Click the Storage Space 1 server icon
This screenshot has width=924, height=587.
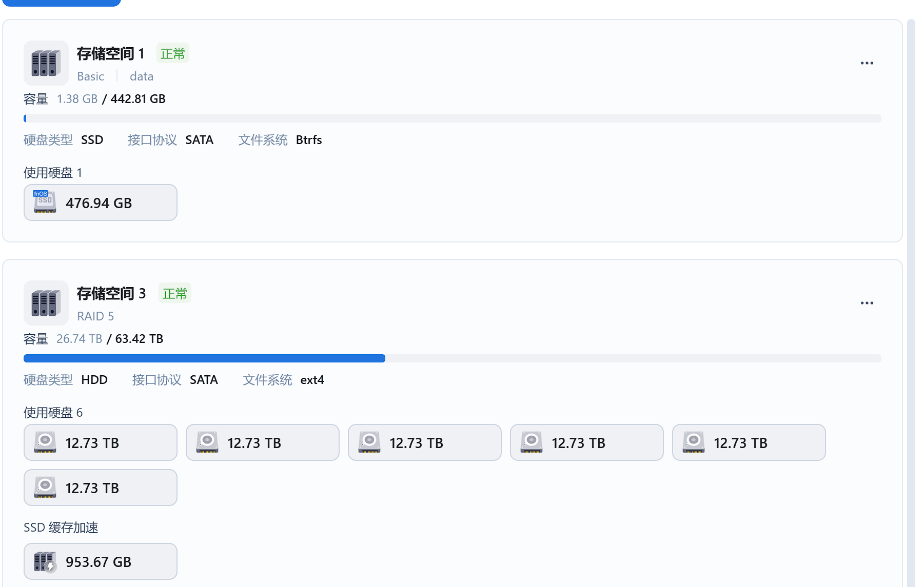46,63
